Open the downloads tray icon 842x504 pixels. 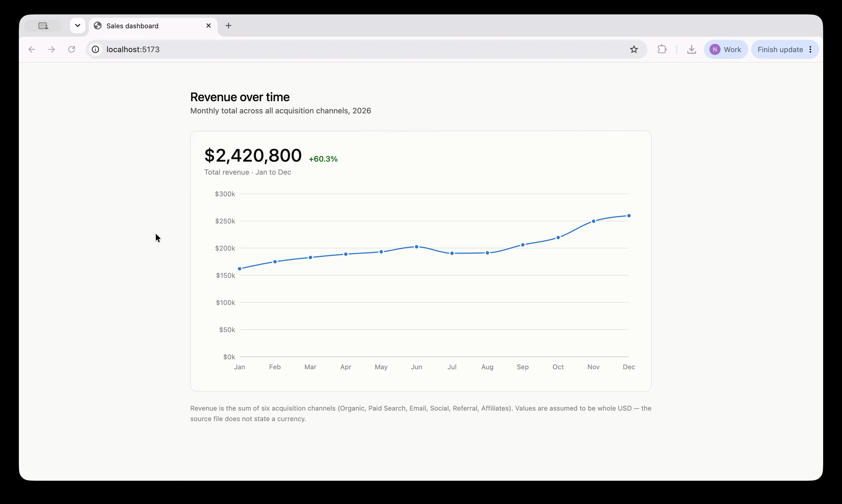click(691, 50)
